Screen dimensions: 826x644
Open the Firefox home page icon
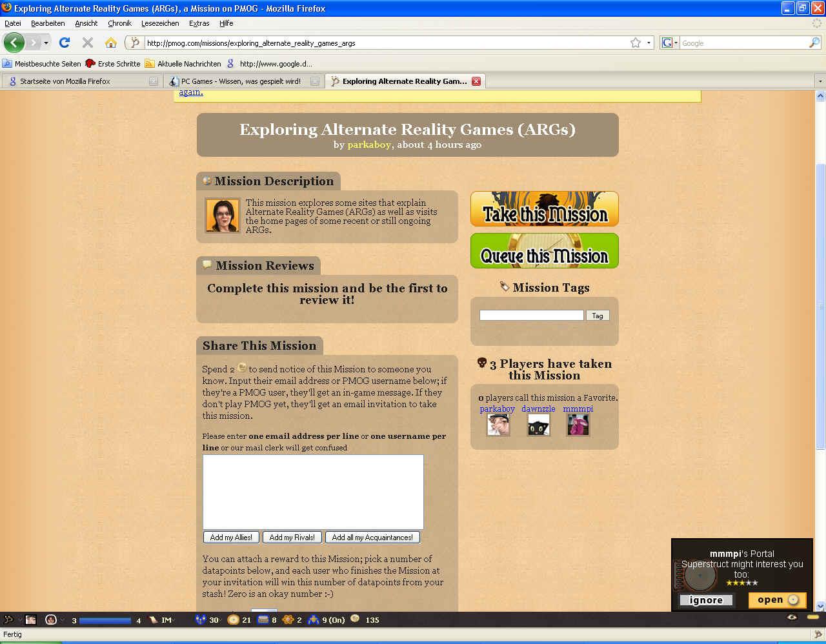[x=111, y=43]
